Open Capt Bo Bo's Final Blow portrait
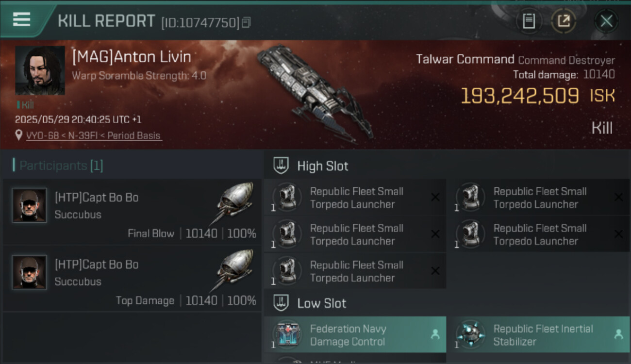 click(29, 205)
